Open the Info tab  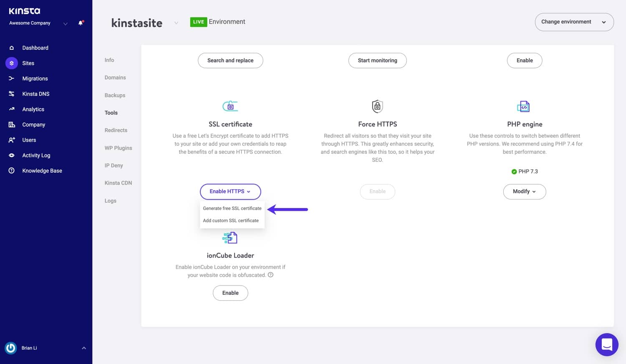[x=109, y=60]
